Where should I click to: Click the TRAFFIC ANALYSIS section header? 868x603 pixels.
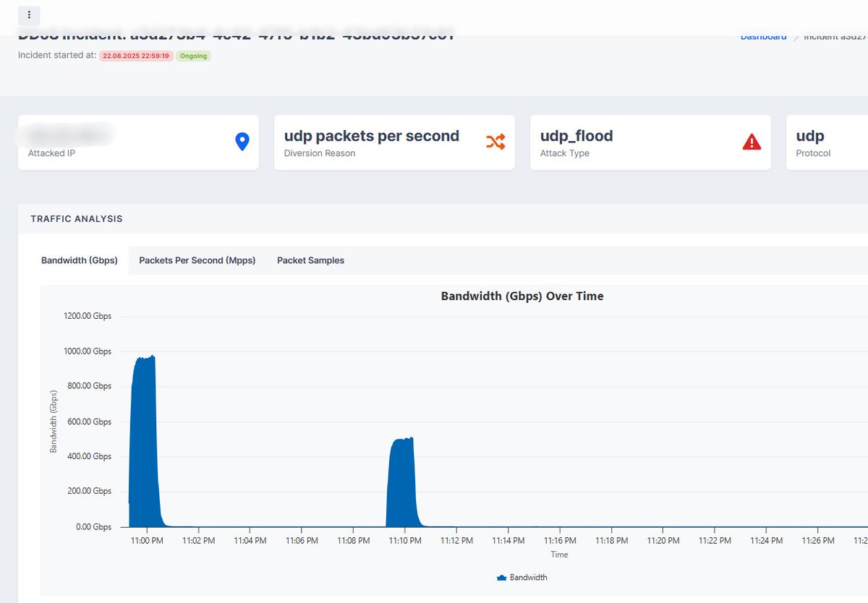[76, 218]
